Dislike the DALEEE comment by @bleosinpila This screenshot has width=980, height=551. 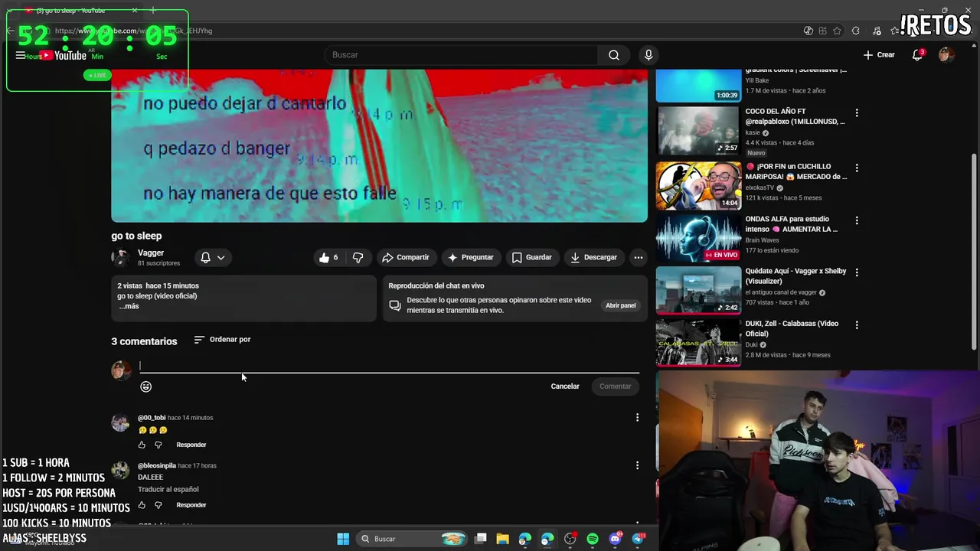[158, 505]
